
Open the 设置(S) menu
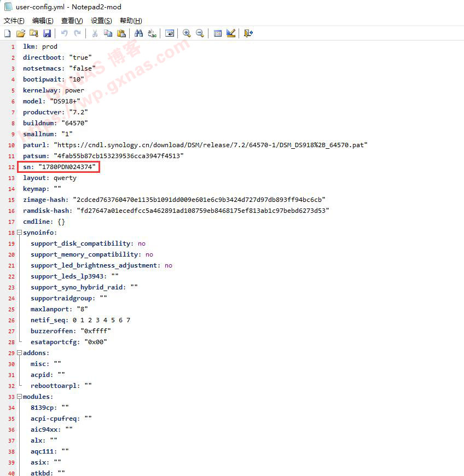point(101,21)
